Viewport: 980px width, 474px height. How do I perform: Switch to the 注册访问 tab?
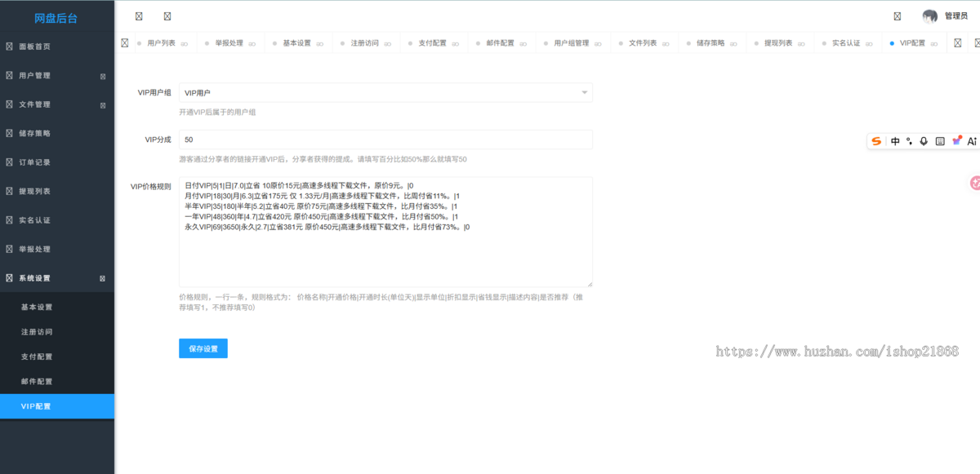364,43
